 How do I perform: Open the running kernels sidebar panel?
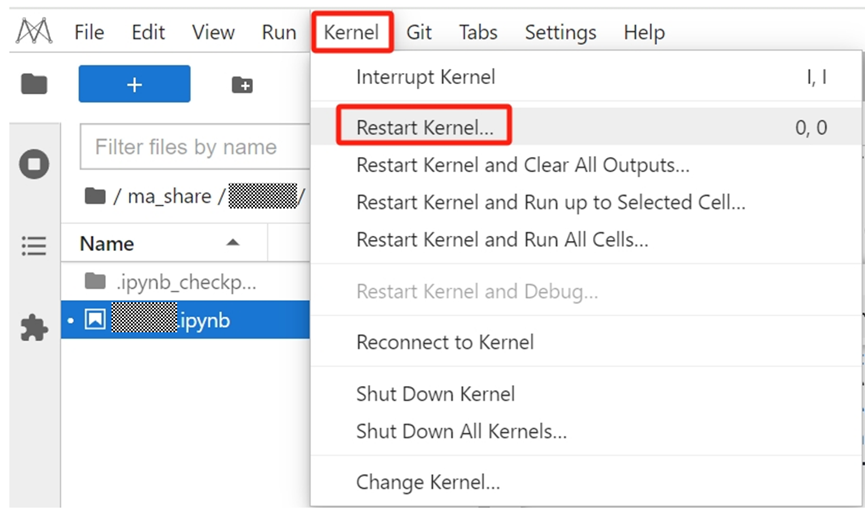[34, 163]
